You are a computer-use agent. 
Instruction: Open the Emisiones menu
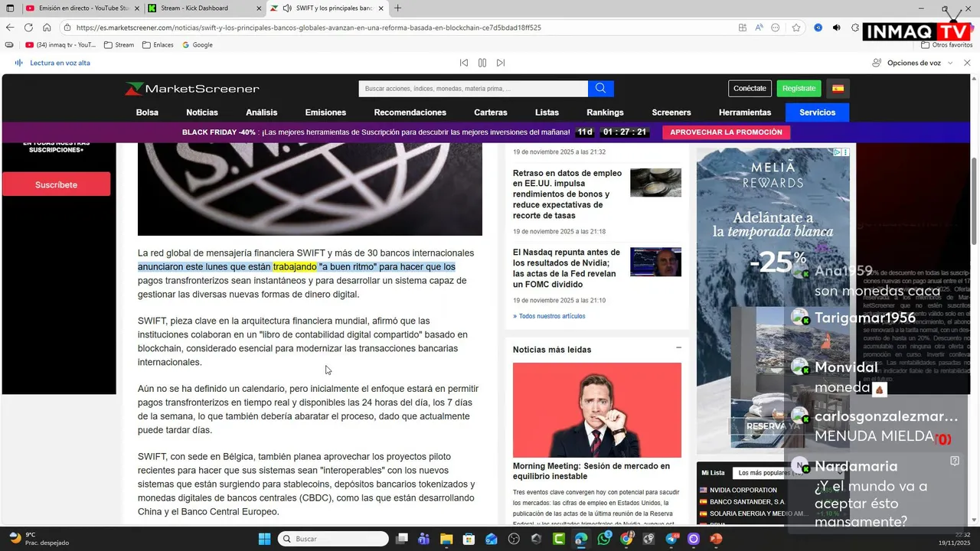tap(325, 112)
